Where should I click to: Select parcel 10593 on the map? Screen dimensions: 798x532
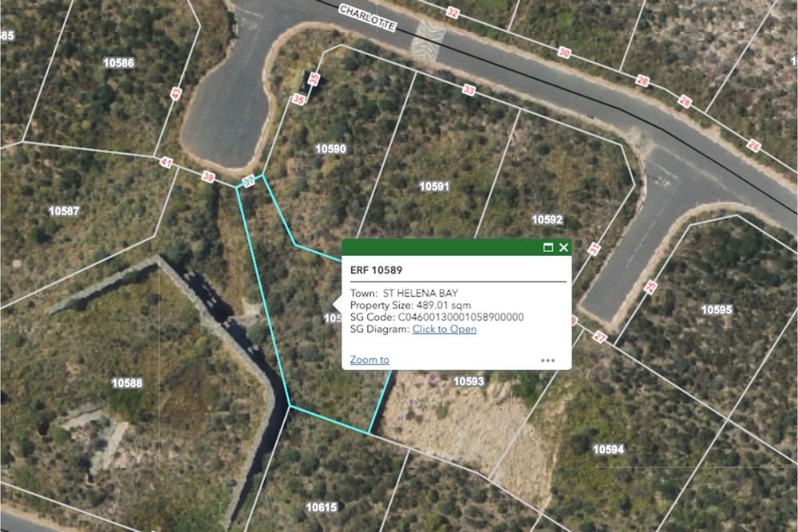(x=468, y=381)
